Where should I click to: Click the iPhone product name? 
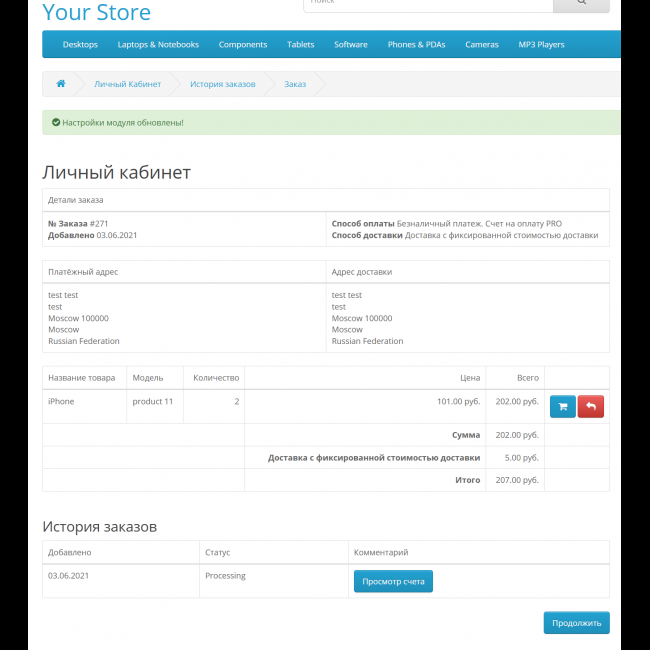click(61, 402)
